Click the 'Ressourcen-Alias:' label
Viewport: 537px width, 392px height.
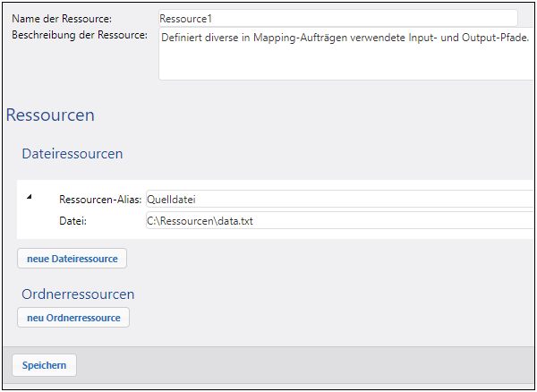[100, 199]
